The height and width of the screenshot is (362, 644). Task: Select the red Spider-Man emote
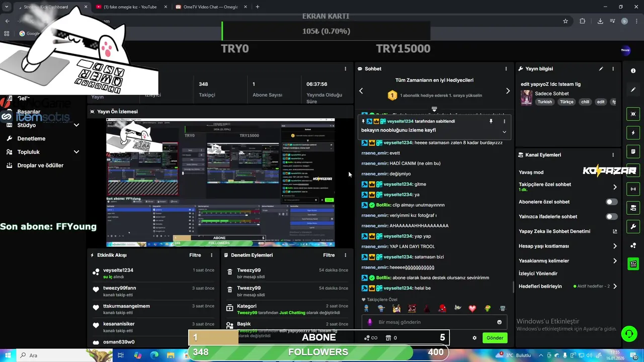pyautogui.click(x=442, y=308)
